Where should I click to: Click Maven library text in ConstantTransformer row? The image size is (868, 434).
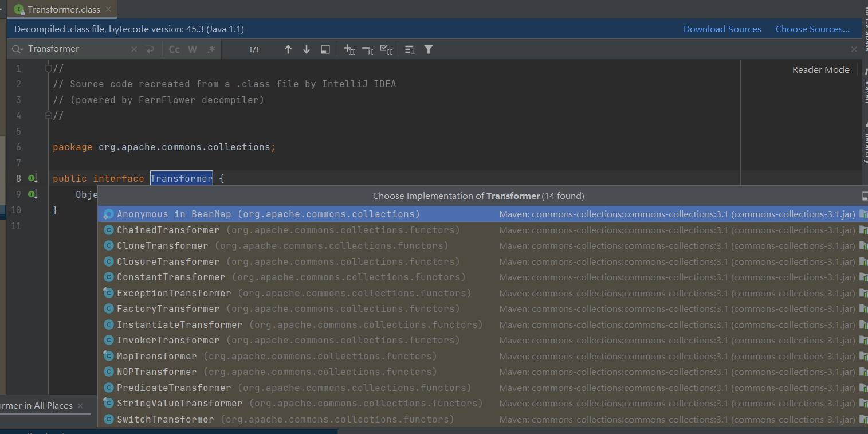(677, 277)
